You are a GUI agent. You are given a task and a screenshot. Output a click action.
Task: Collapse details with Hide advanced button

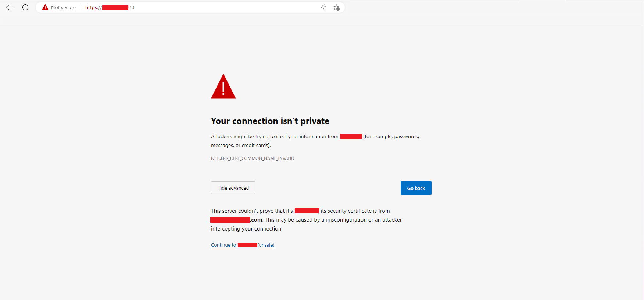pos(233,188)
